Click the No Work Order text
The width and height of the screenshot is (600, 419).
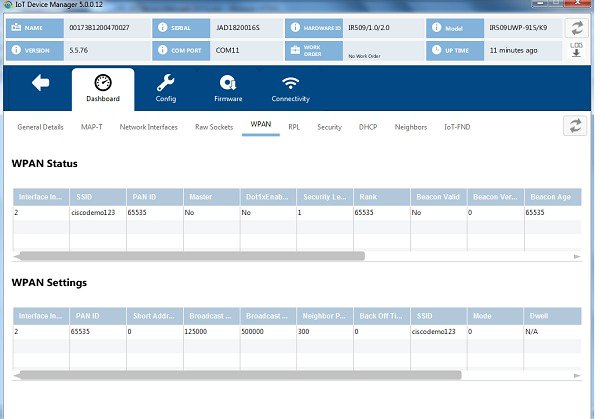click(364, 56)
